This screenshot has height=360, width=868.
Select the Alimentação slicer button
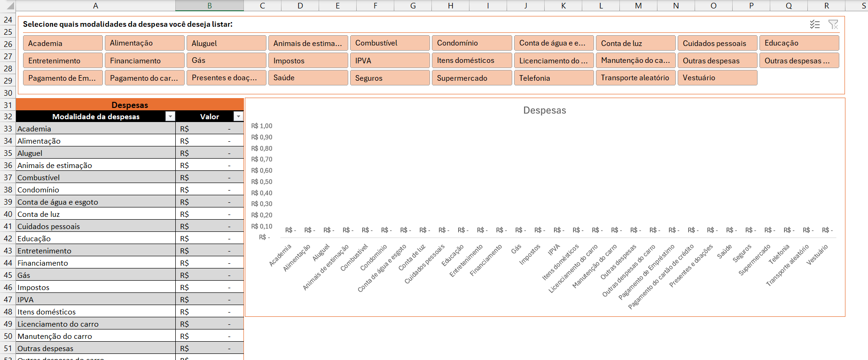[x=144, y=43]
